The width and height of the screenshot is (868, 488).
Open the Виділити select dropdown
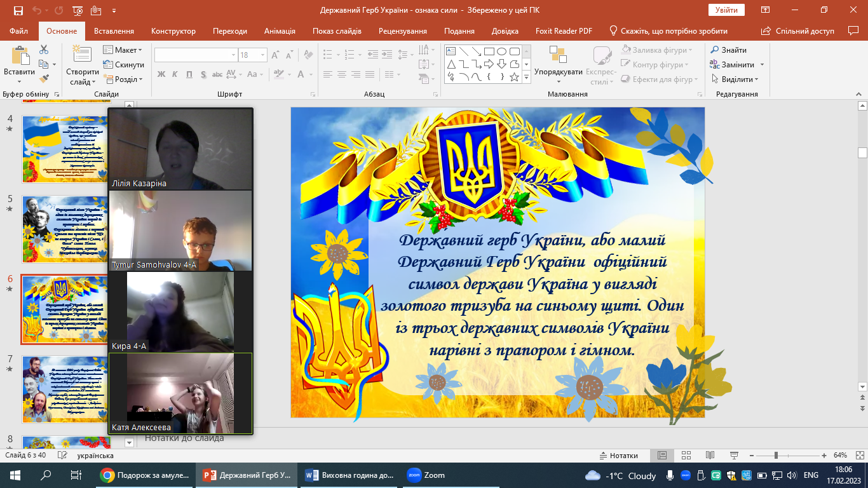click(735, 79)
